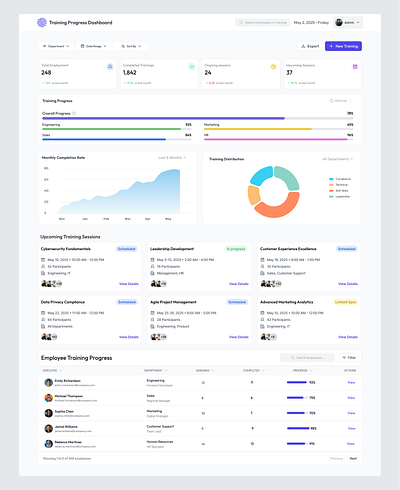Click the New Training button
Viewport: 400px width, 490px height.
(x=343, y=46)
